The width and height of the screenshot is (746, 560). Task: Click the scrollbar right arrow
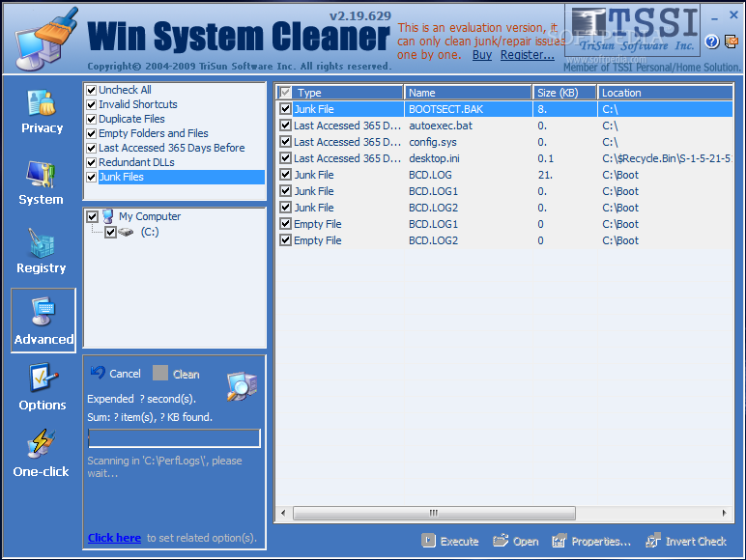[x=725, y=513]
